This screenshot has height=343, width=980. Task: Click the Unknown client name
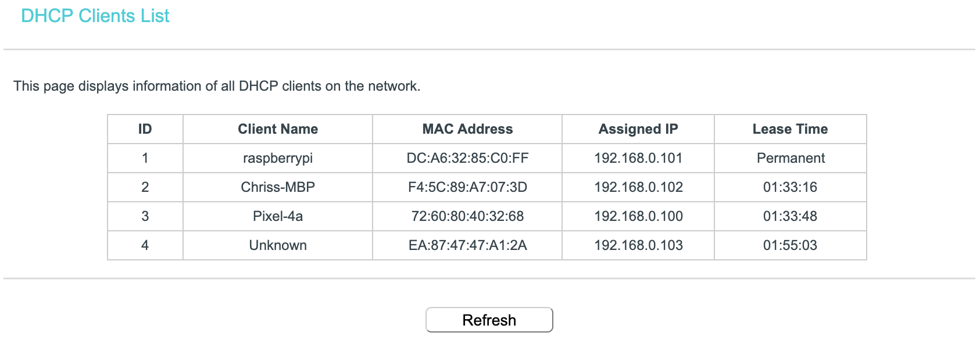pos(277,245)
